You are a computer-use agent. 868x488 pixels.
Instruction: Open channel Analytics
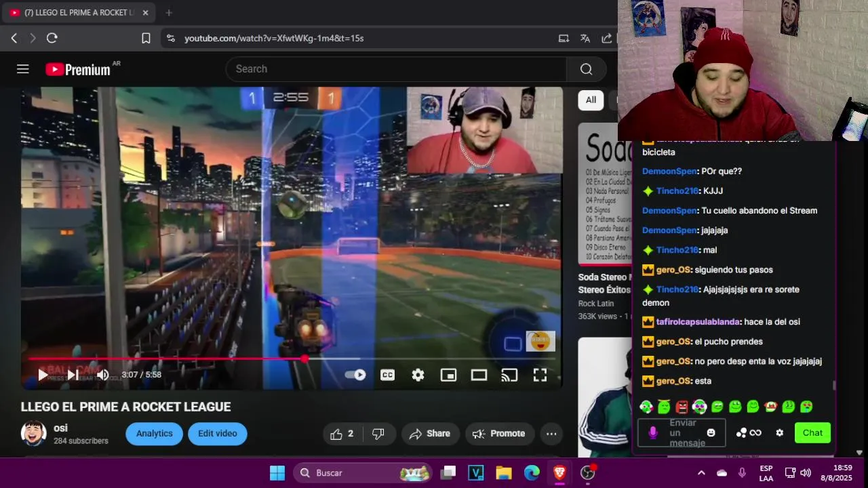(154, 434)
